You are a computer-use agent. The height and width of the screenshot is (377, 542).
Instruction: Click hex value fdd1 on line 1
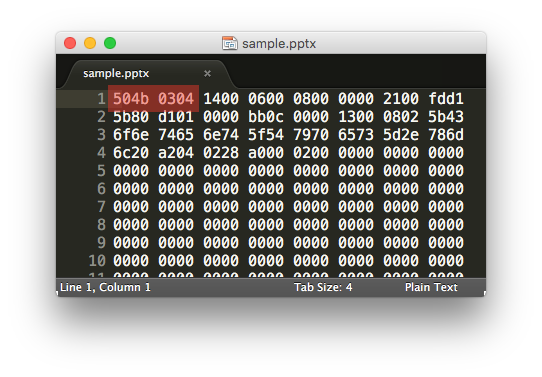pos(446,99)
